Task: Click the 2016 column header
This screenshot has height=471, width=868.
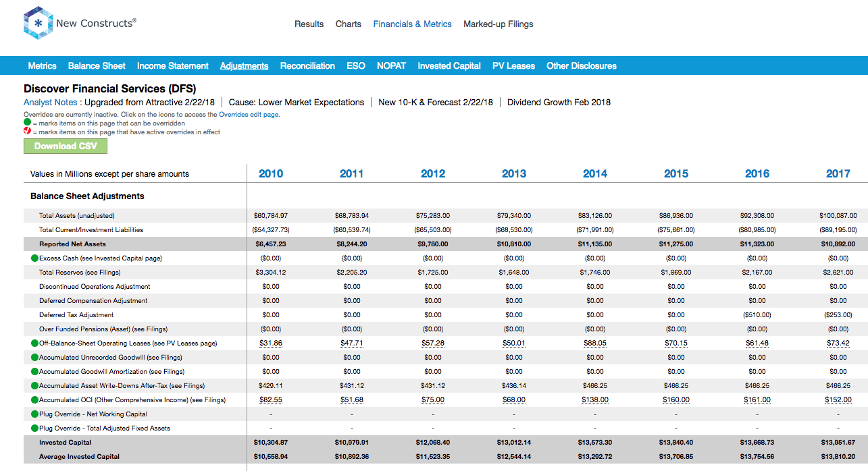Action: [x=757, y=173]
